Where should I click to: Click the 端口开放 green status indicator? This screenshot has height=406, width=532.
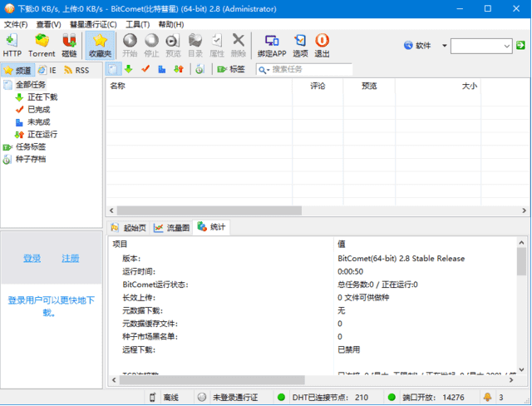pos(392,397)
